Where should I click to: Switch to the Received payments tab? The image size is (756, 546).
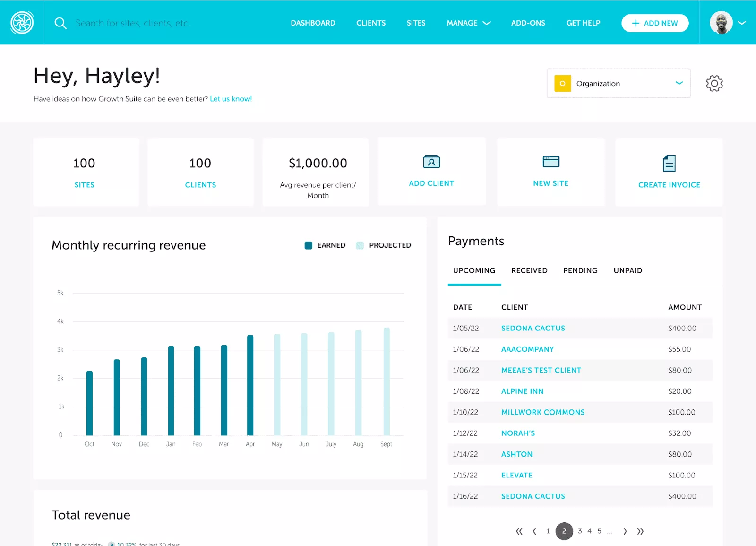click(x=529, y=270)
